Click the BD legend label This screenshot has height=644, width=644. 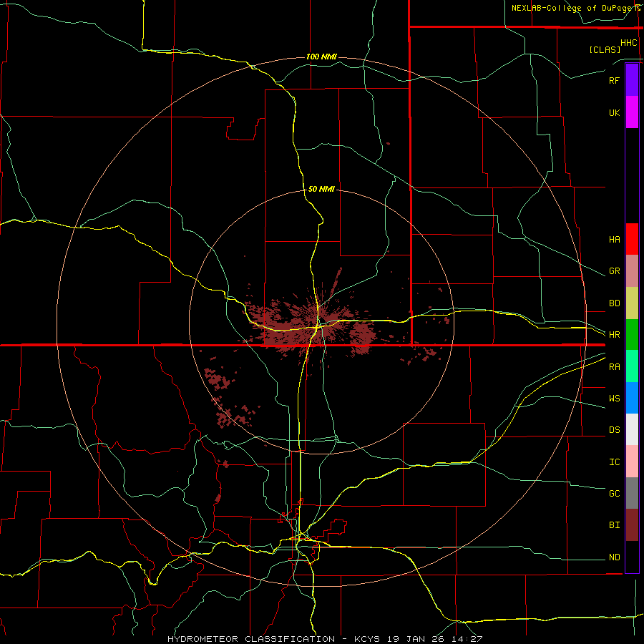click(614, 303)
